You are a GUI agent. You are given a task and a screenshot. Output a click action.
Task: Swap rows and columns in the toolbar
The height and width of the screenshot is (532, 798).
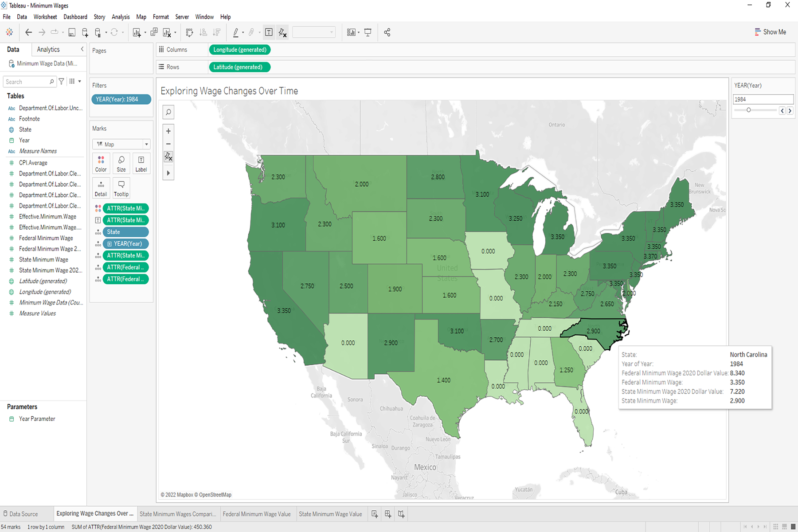[189, 32]
